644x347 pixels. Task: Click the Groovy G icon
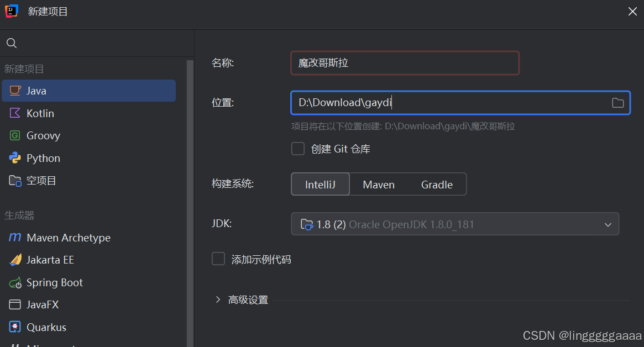15,135
